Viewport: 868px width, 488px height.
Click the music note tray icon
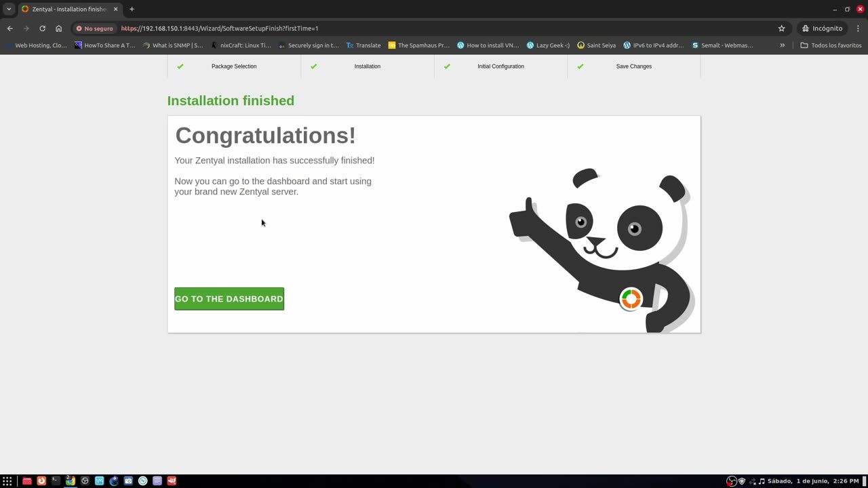(762, 481)
